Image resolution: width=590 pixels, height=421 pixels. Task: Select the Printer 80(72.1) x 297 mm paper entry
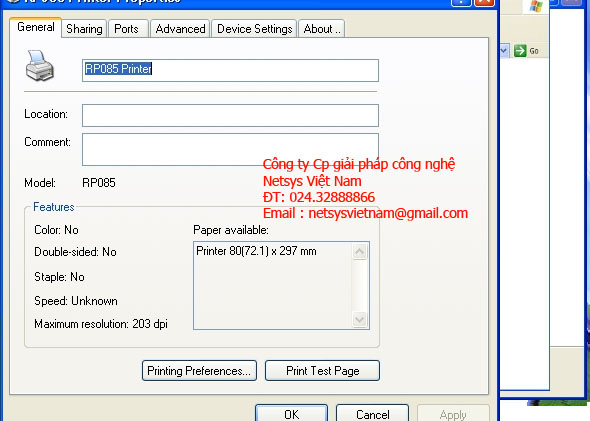(x=256, y=251)
